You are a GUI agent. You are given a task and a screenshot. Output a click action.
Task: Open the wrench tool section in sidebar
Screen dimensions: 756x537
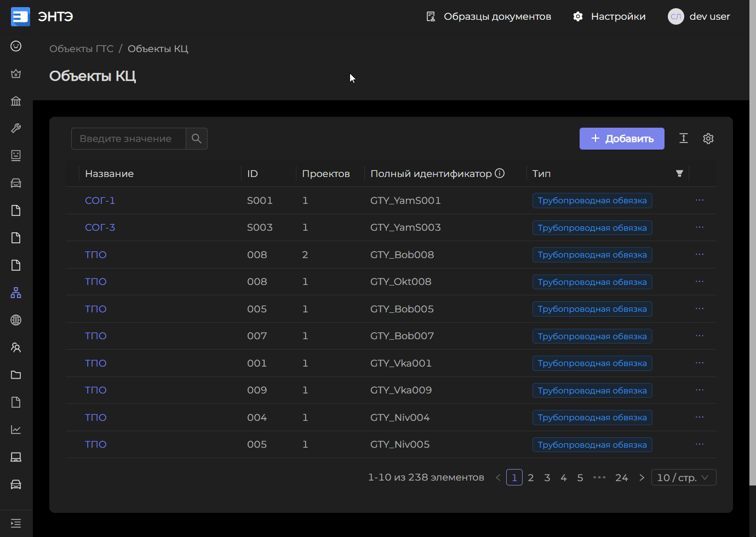[16, 128]
